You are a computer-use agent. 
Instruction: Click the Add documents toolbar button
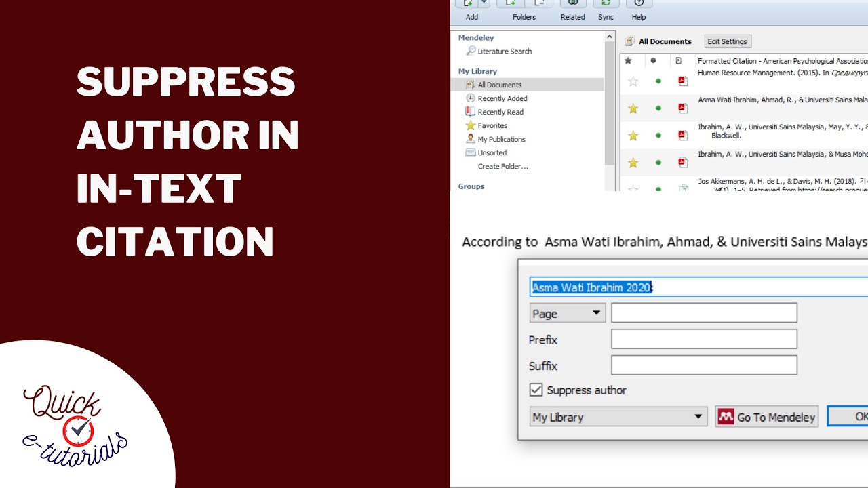tap(468, 3)
